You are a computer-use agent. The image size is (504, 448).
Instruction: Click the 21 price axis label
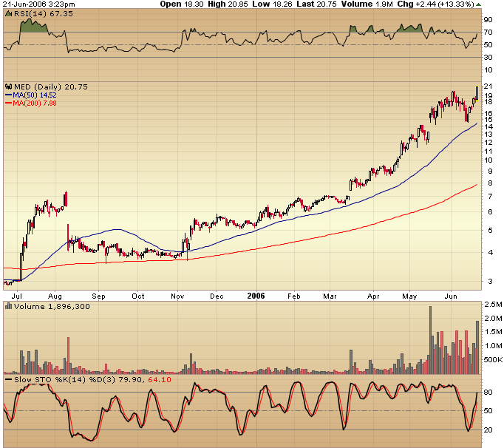(488, 86)
